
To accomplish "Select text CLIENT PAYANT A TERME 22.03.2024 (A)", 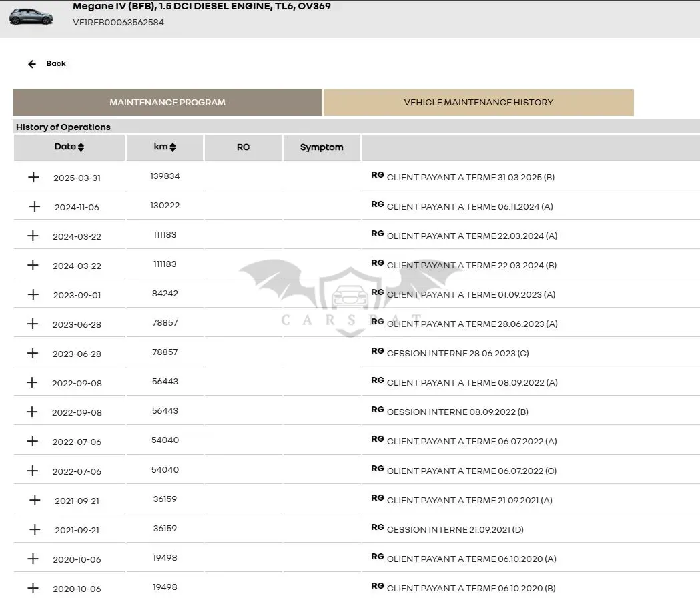I will tap(472, 236).
